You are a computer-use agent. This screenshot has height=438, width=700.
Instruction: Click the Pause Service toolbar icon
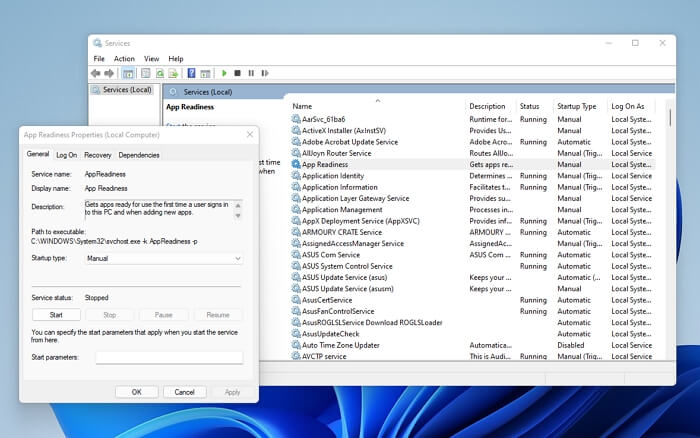(x=251, y=73)
